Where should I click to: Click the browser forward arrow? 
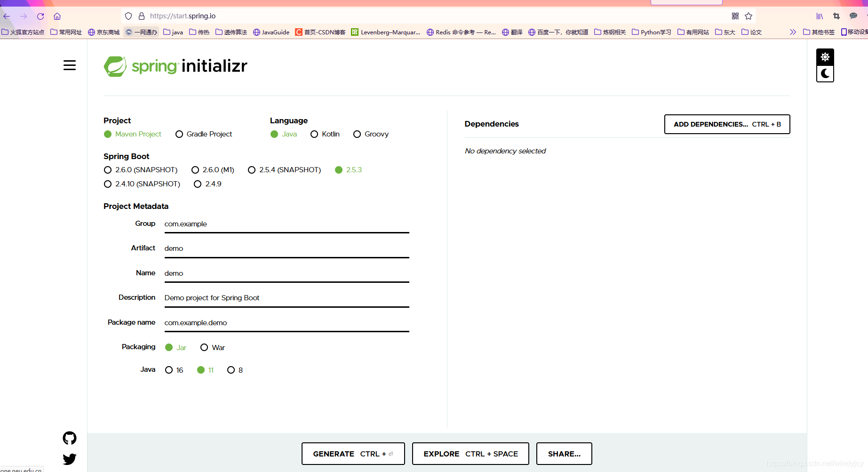pyautogui.click(x=24, y=16)
